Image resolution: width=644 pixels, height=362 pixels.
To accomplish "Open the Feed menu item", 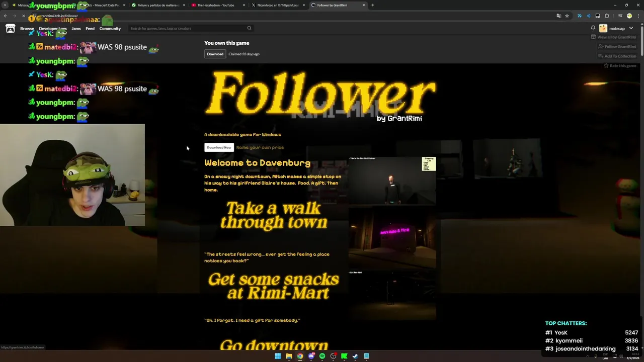I will point(90,29).
